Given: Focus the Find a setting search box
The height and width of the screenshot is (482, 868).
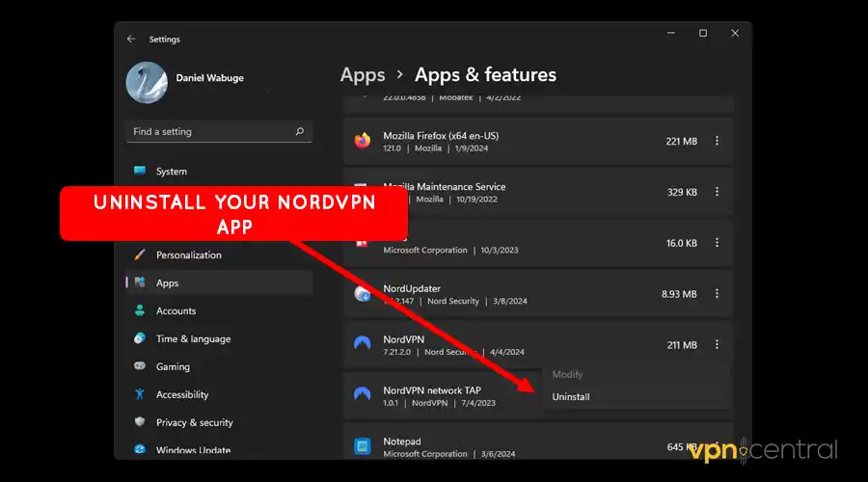Looking at the screenshot, I should pyautogui.click(x=219, y=132).
